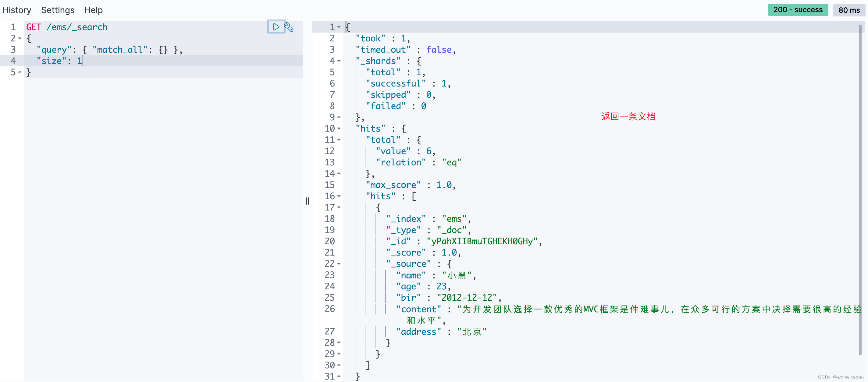This screenshot has width=868, height=382.
Task: Click fold marker on response line 31
Action: click(x=339, y=376)
